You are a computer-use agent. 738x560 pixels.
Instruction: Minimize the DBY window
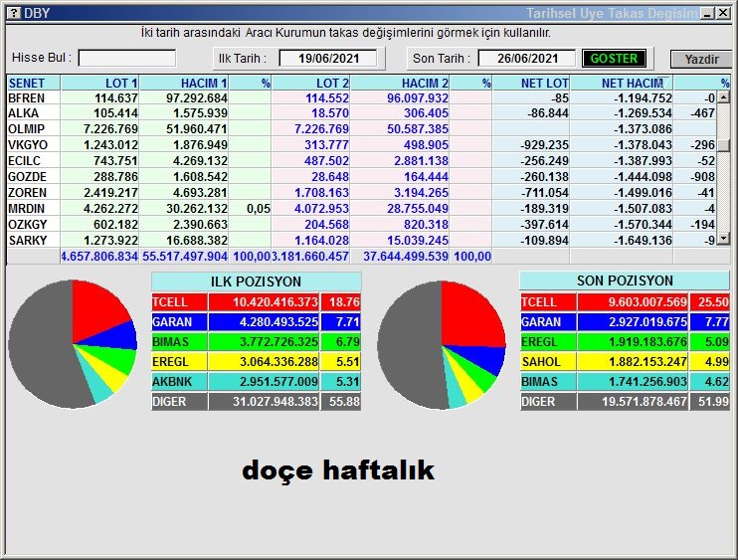(x=707, y=13)
